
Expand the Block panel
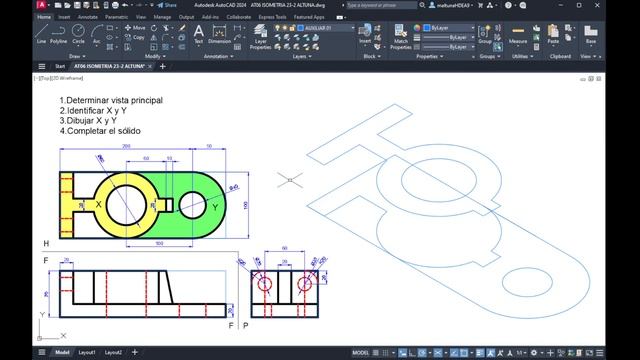(x=371, y=56)
